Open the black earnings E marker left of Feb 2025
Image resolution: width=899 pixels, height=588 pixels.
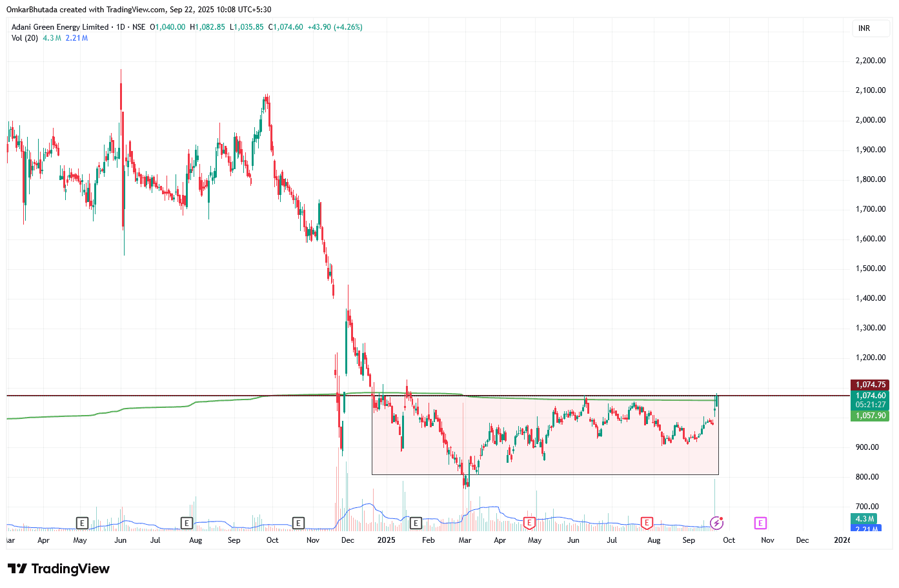click(x=416, y=523)
